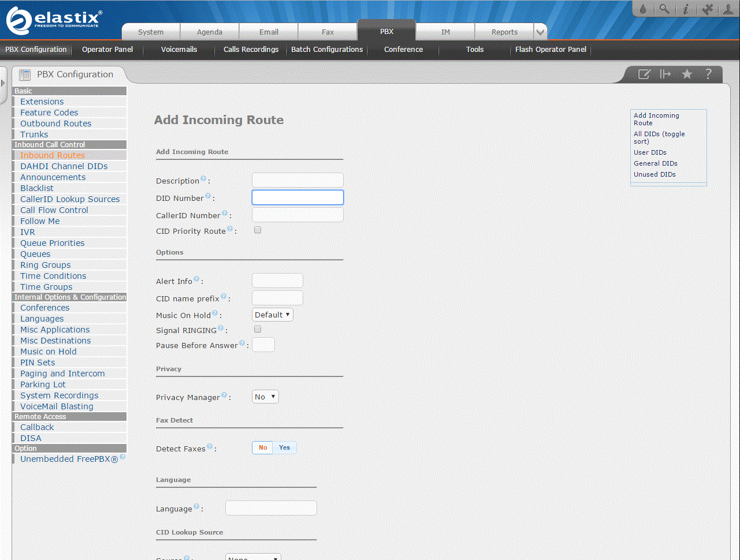
Task: Open the theme chooser water drop icon
Action: [644, 9]
